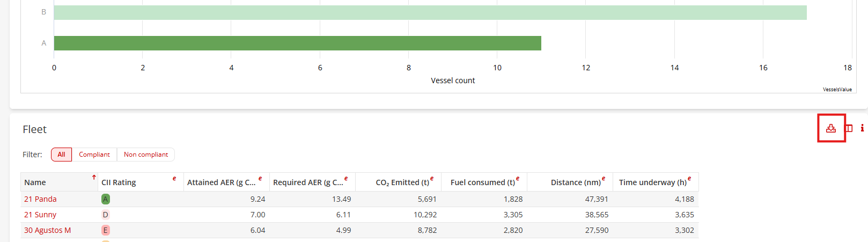Image resolution: width=868 pixels, height=242 pixels.
Task: Click the A rating badge for 21 Panda
Action: (106, 199)
